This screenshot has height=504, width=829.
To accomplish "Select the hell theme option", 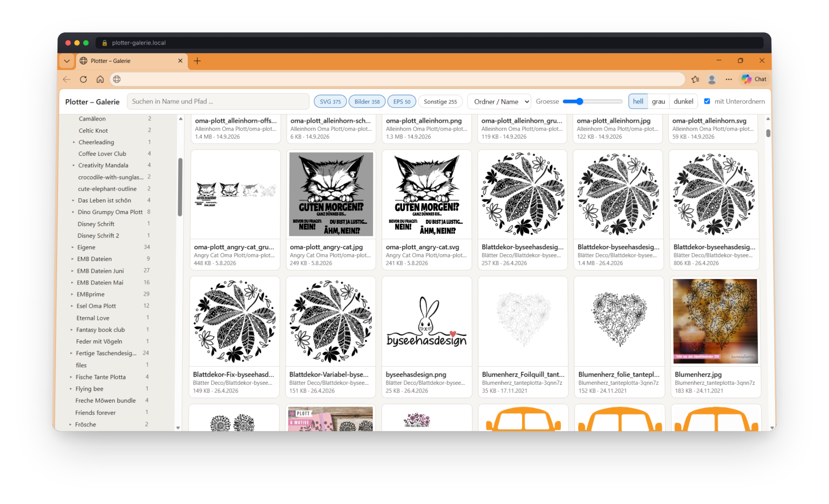I will pyautogui.click(x=638, y=101).
